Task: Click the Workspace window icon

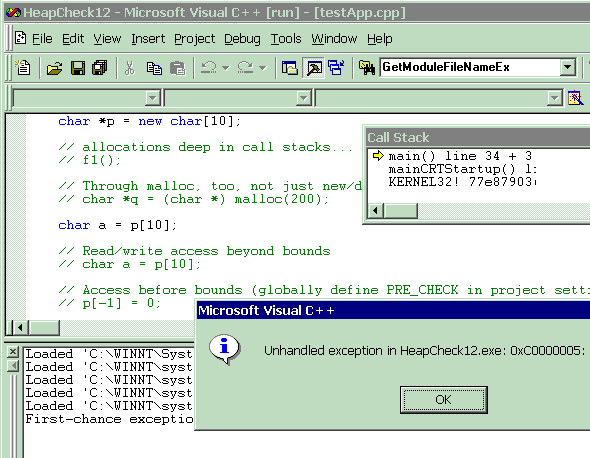Action: click(289, 68)
